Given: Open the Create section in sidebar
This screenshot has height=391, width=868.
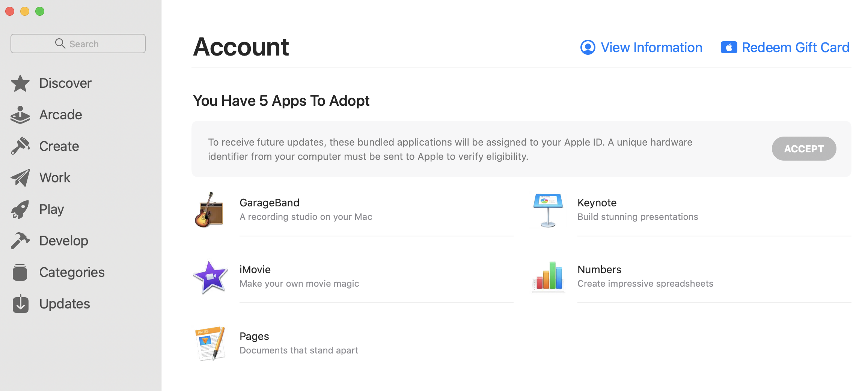Looking at the screenshot, I should point(59,146).
